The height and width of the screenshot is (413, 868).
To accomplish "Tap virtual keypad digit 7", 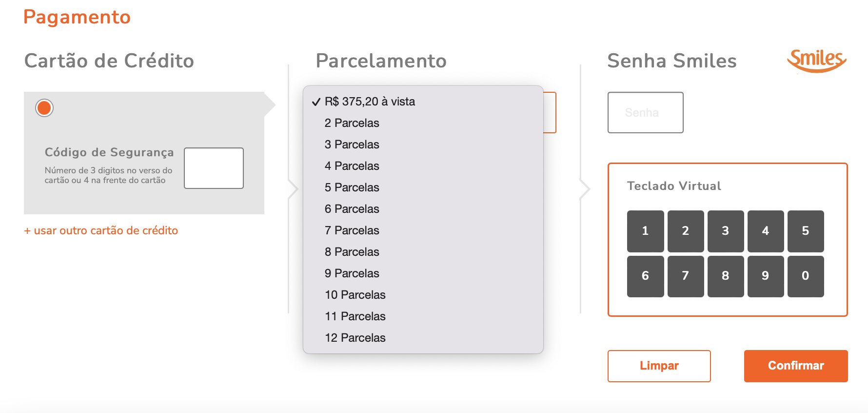I will click(686, 276).
